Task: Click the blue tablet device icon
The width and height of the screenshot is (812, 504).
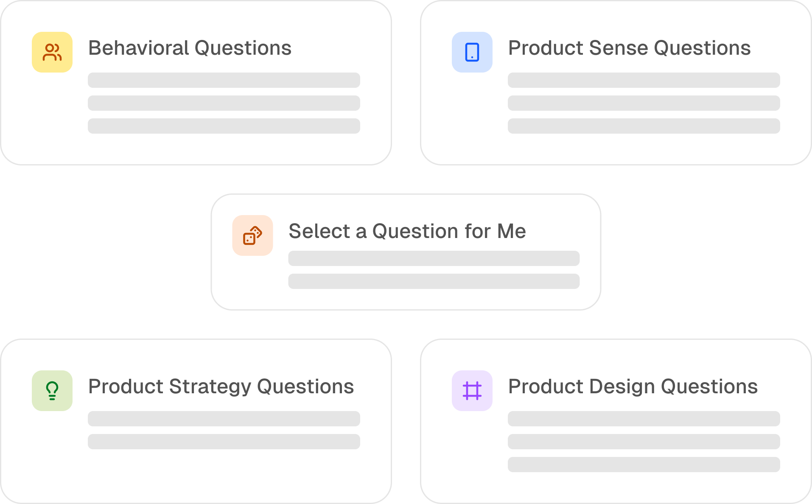Action: pyautogui.click(x=472, y=52)
